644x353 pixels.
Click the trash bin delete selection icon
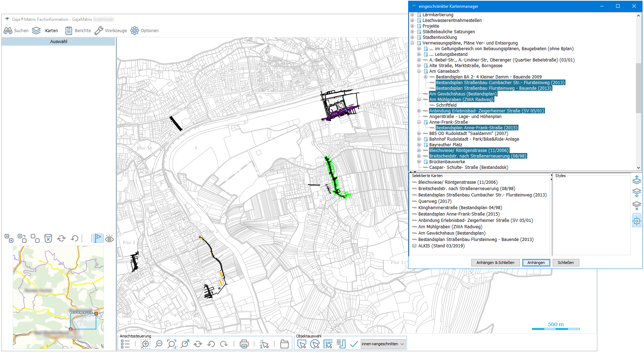48,239
